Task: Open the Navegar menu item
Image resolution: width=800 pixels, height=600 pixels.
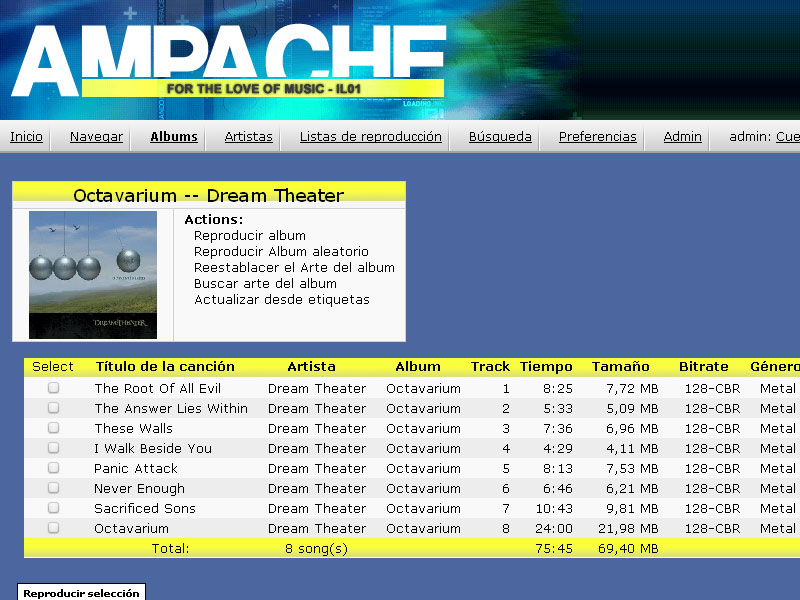Action: click(x=96, y=137)
